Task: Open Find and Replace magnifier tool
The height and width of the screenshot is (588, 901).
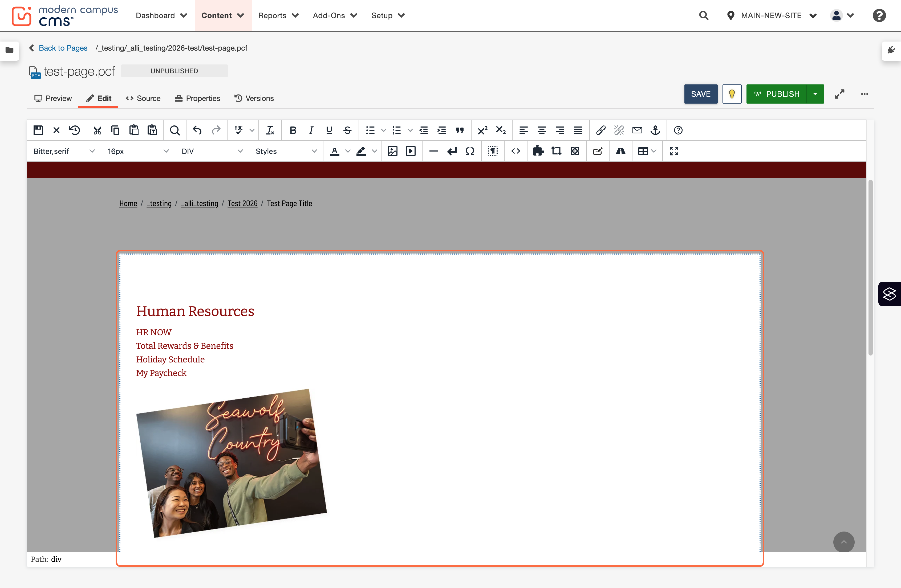Action: point(174,130)
